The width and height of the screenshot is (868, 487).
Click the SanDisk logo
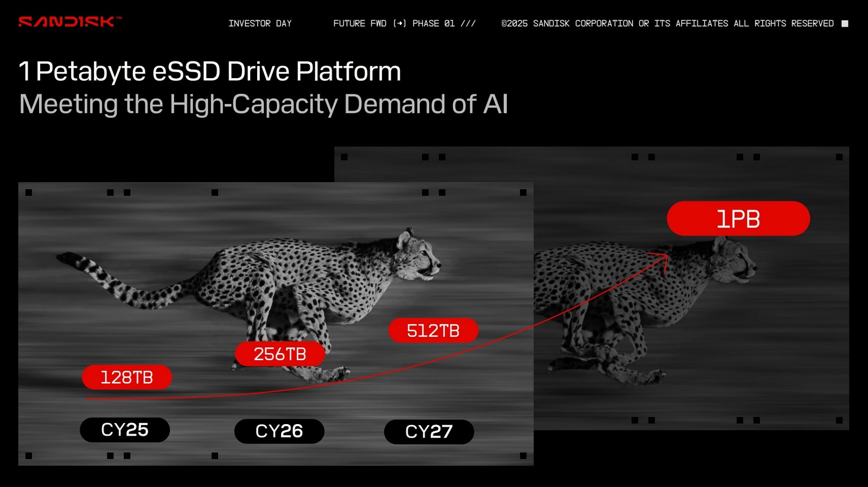pyautogui.click(x=69, y=22)
